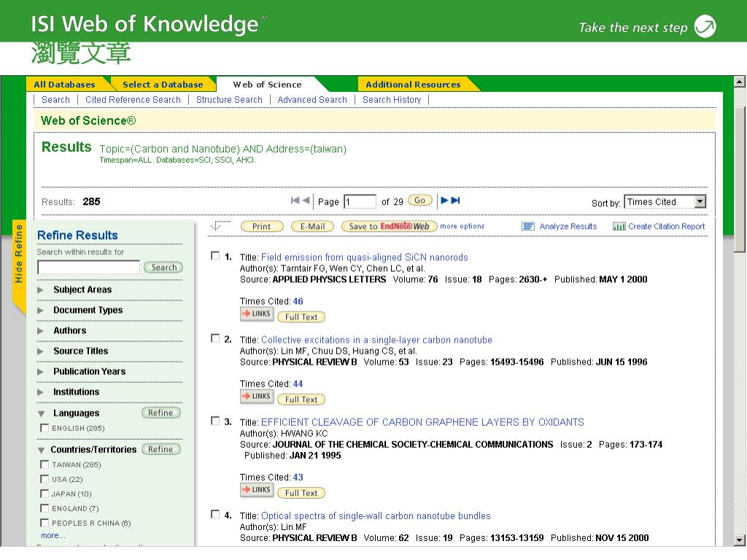Tick the TAIWAN (285) country checkbox
The width and height of the screenshot is (747, 560).
tap(44, 464)
